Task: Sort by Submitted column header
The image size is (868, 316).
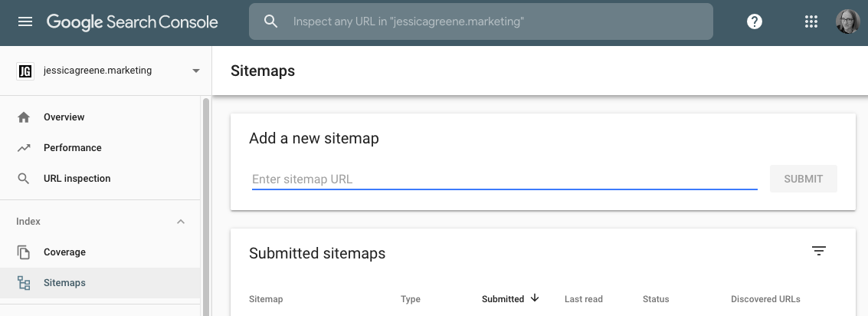Action: (x=503, y=299)
